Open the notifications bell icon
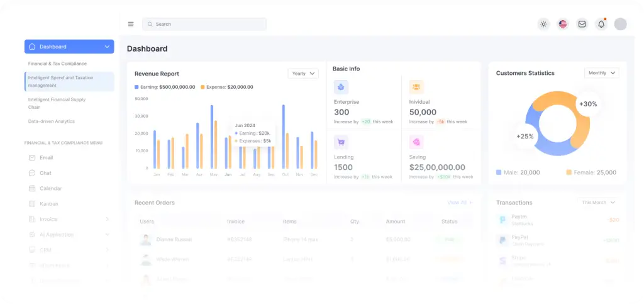The height and width of the screenshot is (304, 644). tap(601, 25)
